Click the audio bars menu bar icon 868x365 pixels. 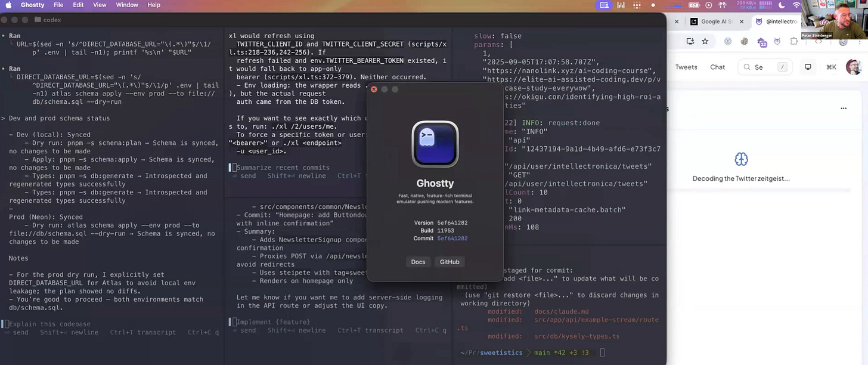coord(621,5)
